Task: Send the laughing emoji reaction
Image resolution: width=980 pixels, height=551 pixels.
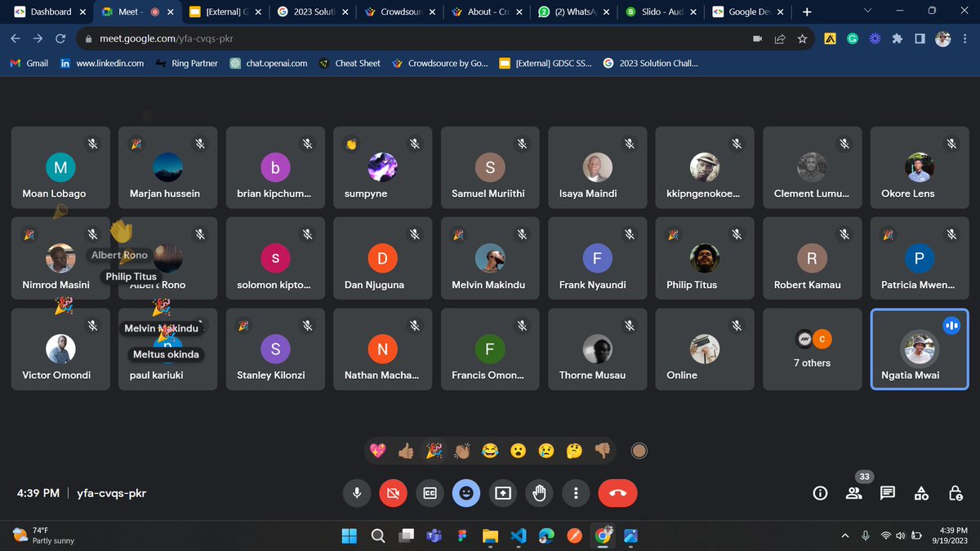Action: pos(490,450)
